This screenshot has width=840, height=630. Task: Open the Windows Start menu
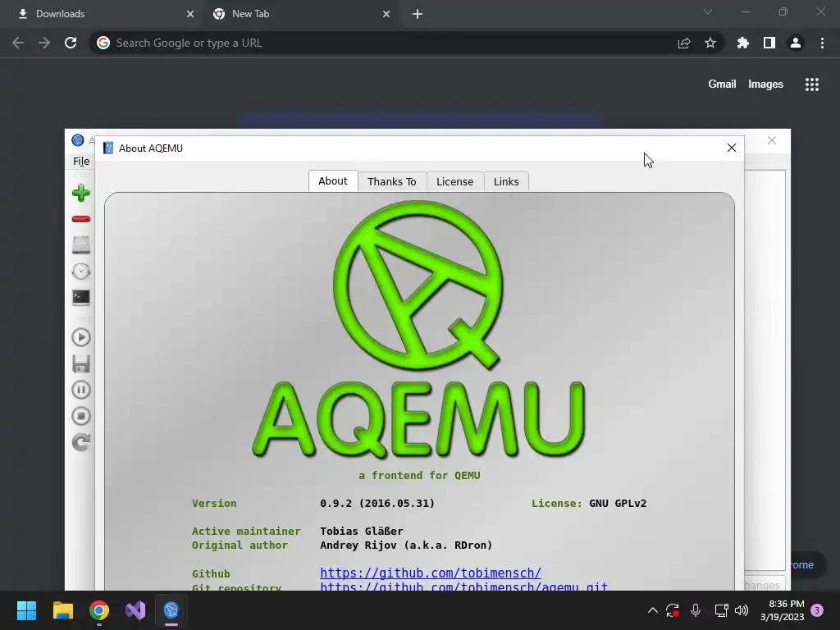click(x=27, y=610)
